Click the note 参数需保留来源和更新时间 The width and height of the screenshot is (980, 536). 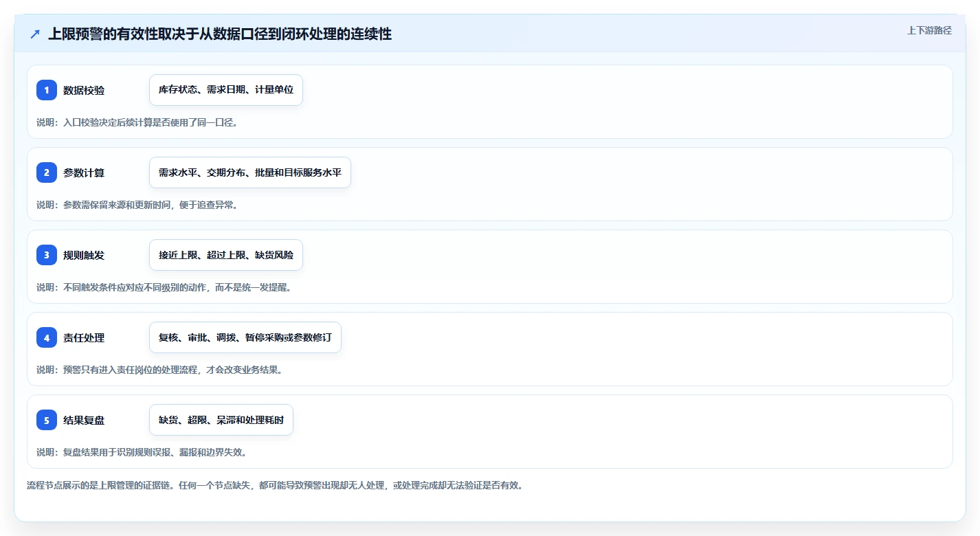(x=137, y=205)
